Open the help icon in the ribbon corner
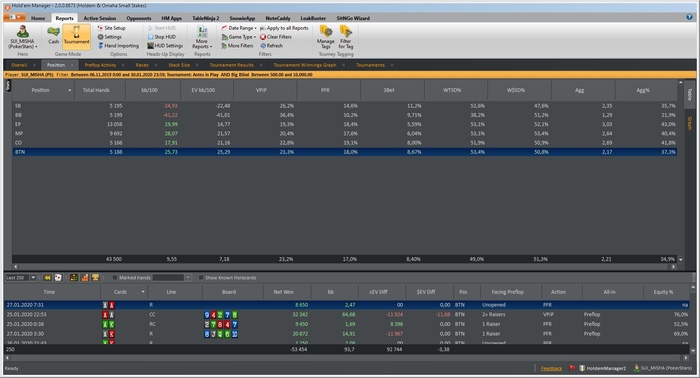The height and width of the screenshot is (378, 700). 689,17
